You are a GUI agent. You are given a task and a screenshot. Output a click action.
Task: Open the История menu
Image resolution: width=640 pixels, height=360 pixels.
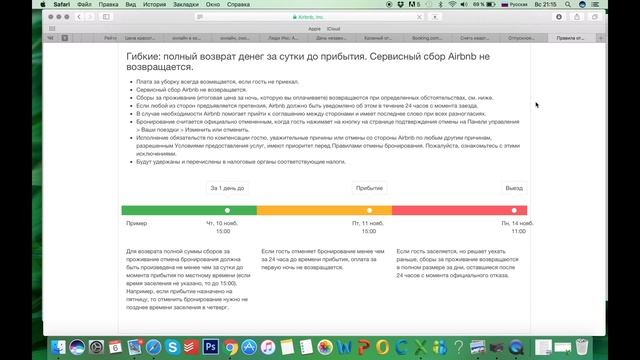point(154,4)
